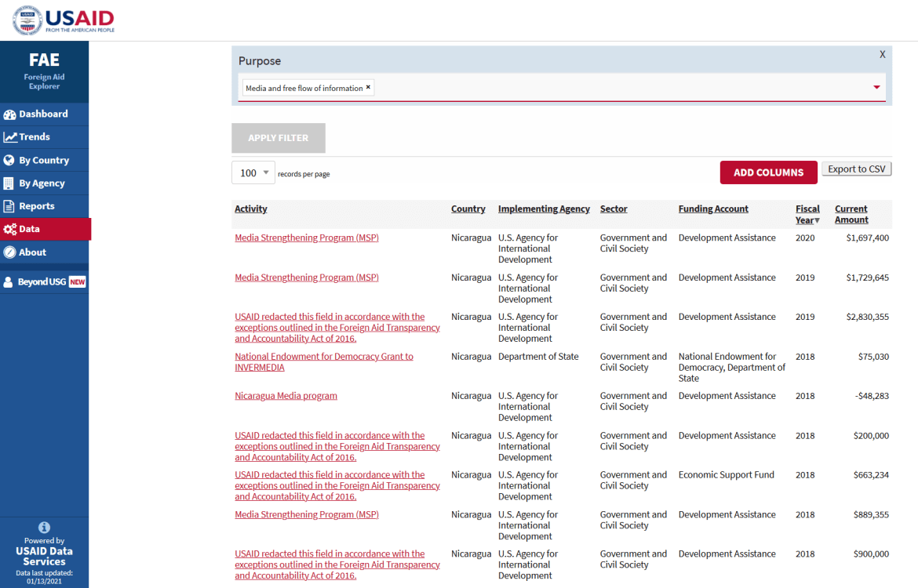Screen dimensions: 918x588
Task: Open the records per page dropdown
Action: click(253, 172)
